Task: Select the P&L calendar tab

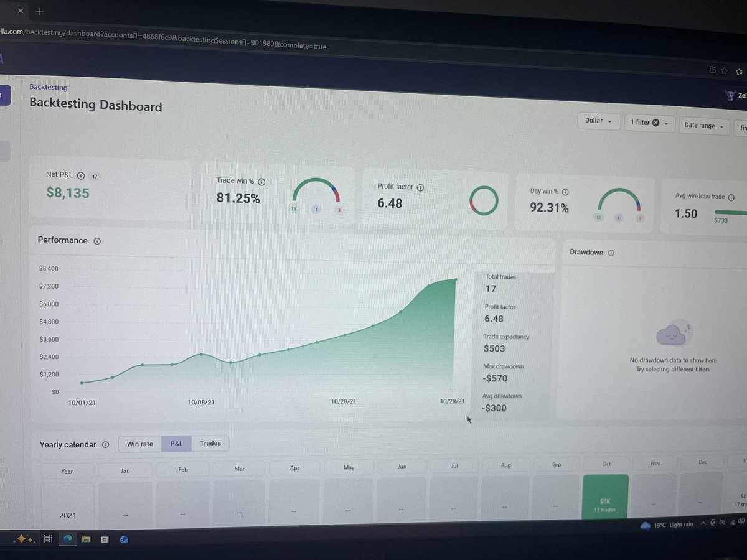Action: pyautogui.click(x=176, y=444)
